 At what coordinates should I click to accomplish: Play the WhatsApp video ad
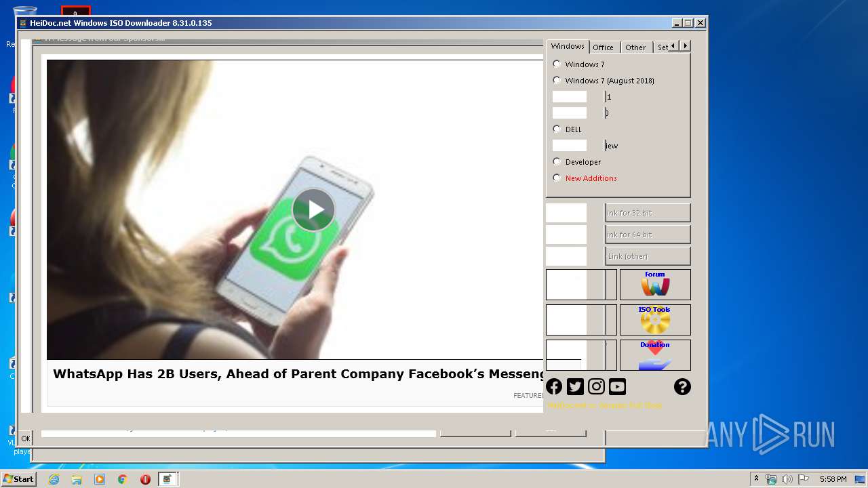313,209
